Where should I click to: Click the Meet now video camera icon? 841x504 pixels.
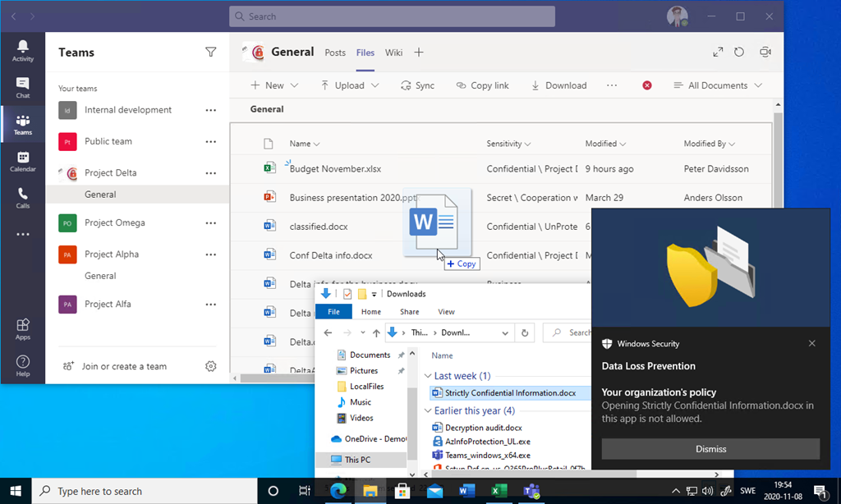765,53
